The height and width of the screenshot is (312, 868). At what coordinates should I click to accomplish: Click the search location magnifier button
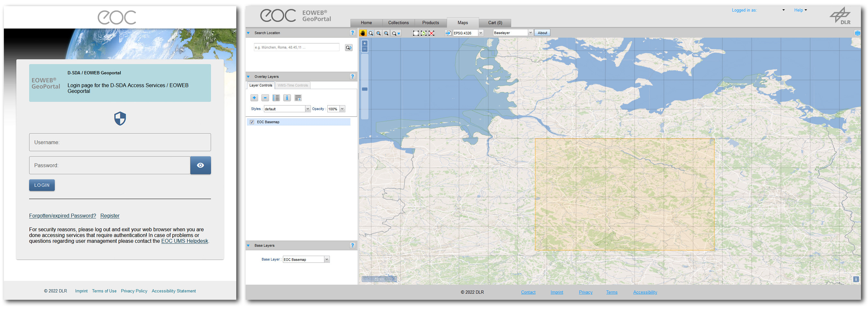348,48
